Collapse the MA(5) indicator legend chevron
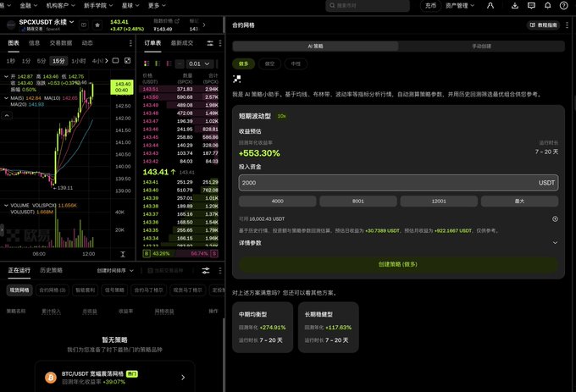The image size is (576, 392). coord(6,98)
